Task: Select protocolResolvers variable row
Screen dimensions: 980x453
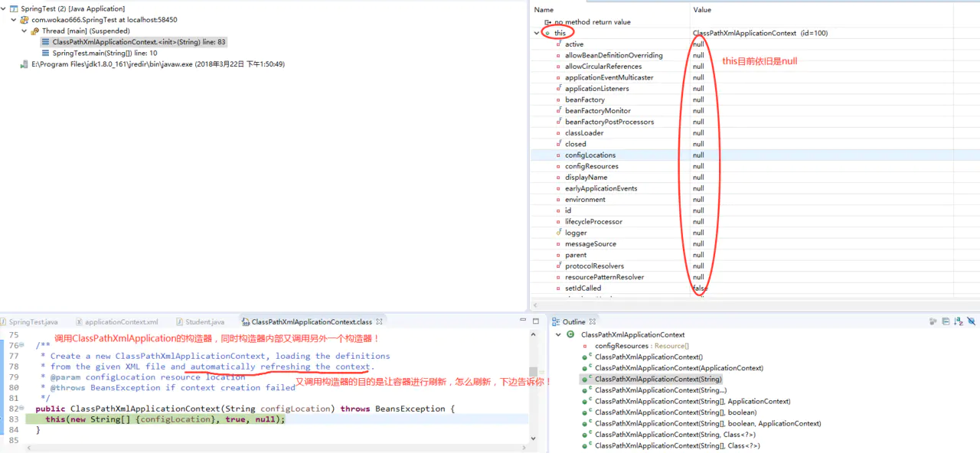Action: pos(594,266)
